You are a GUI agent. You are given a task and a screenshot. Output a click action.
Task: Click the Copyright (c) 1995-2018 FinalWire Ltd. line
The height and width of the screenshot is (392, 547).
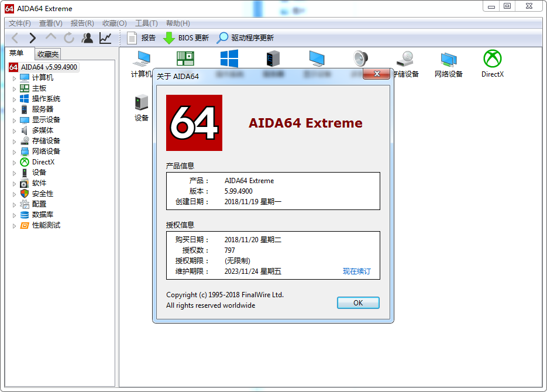click(225, 295)
